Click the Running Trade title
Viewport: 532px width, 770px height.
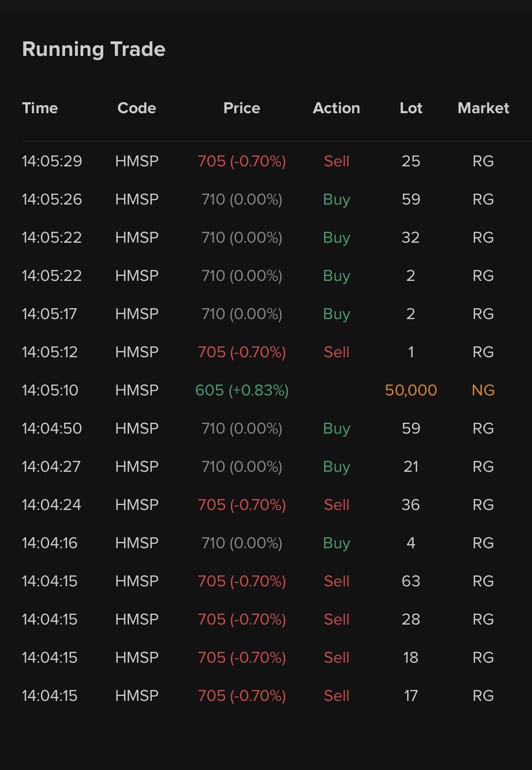coord(94,49)
